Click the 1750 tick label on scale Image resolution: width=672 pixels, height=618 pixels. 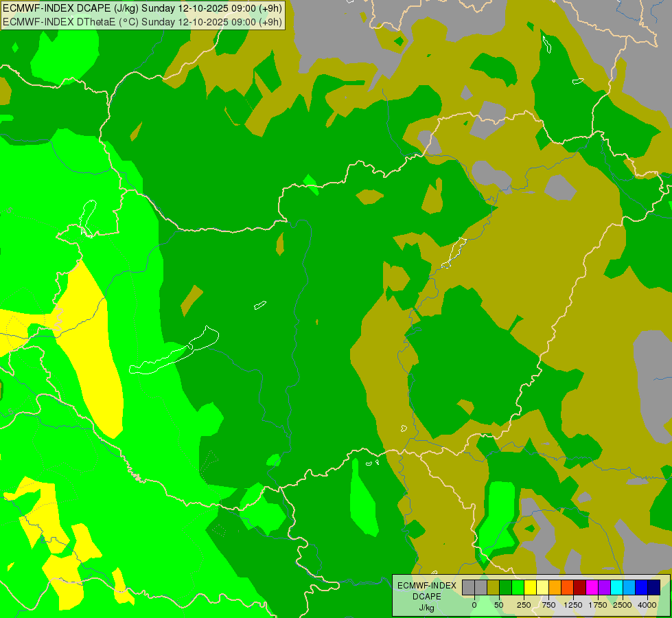pos(598,605)
